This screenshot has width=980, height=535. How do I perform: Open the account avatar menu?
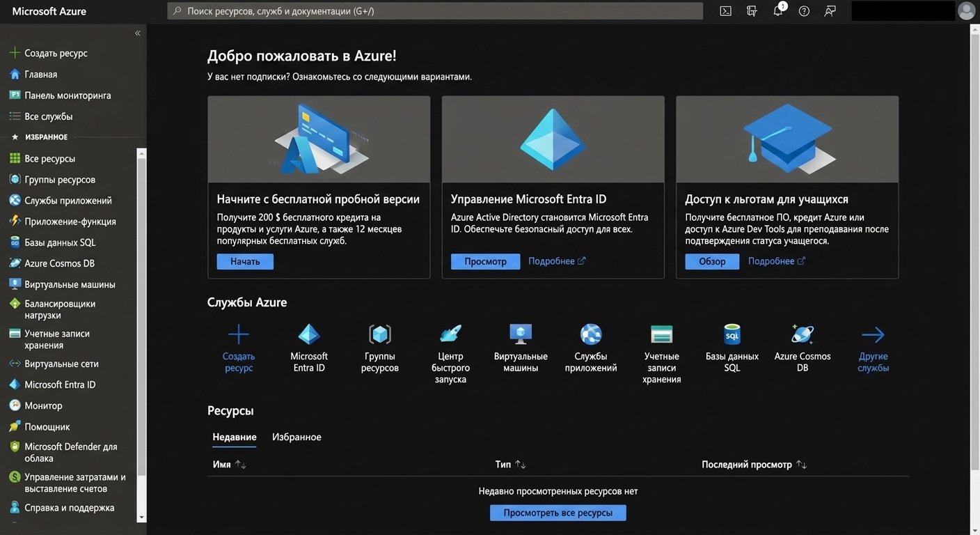[x=967, y=10]
